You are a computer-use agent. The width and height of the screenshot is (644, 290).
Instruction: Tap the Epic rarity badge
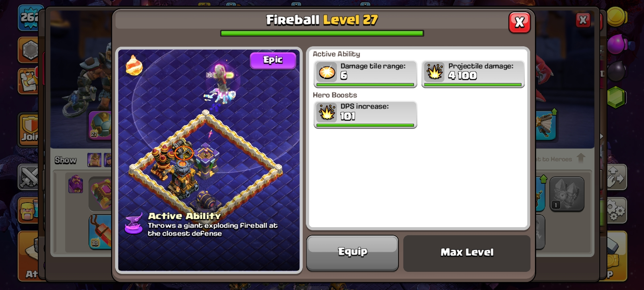[273, 60]
